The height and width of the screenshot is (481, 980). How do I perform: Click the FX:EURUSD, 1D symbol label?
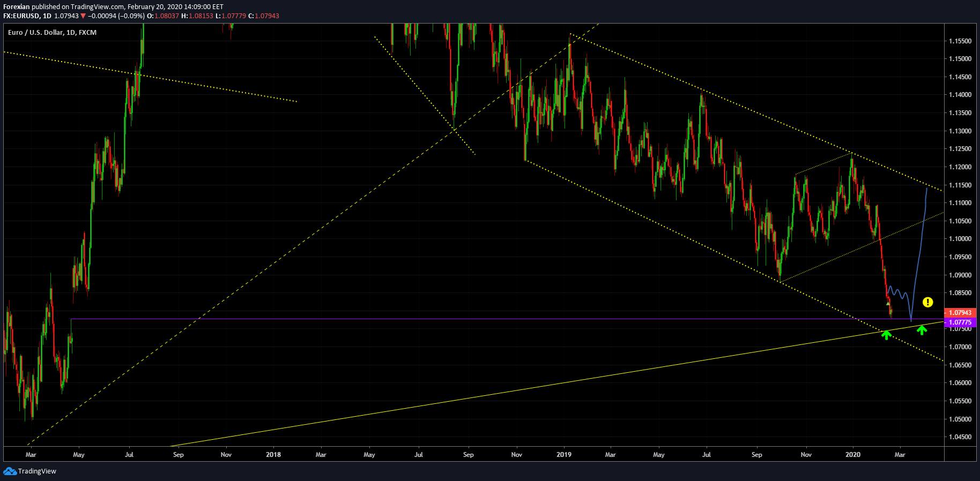(x=27, y=16)
